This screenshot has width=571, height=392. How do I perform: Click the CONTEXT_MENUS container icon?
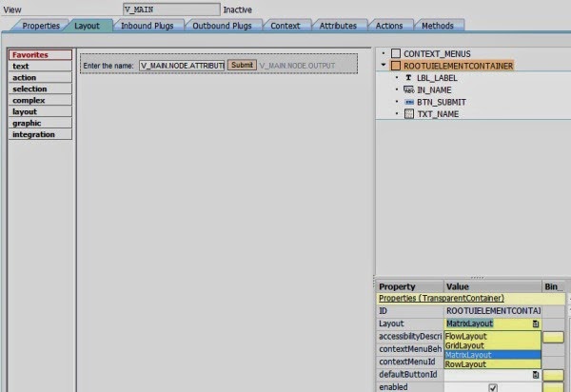395,54
